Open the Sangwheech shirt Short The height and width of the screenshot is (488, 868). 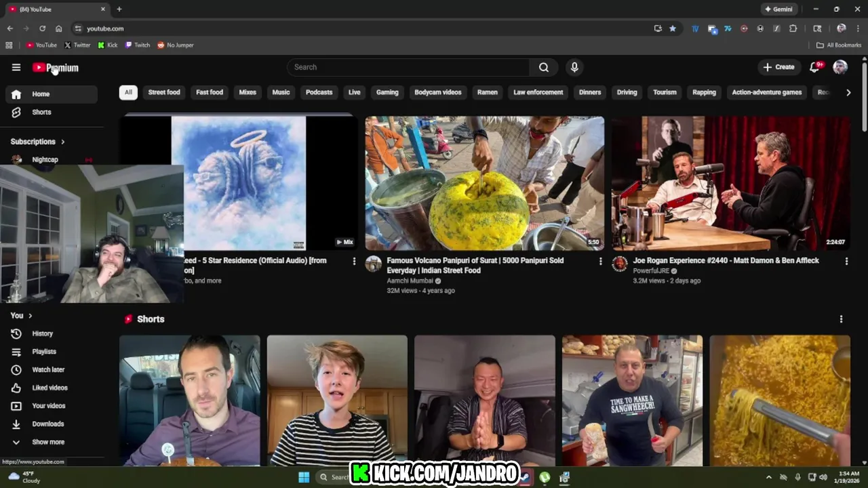tap(632, 401)
